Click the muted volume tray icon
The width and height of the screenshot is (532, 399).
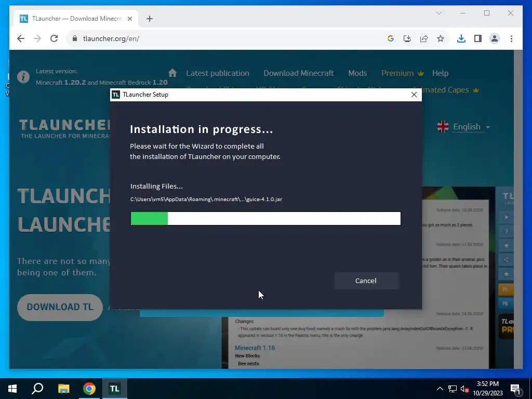(464, 389)
